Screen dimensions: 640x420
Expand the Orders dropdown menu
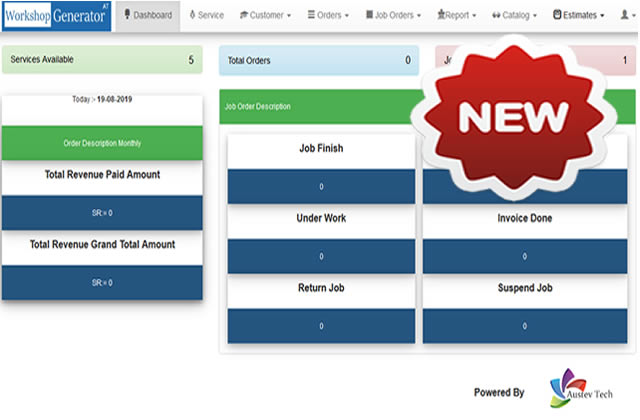tap(349, 17)
